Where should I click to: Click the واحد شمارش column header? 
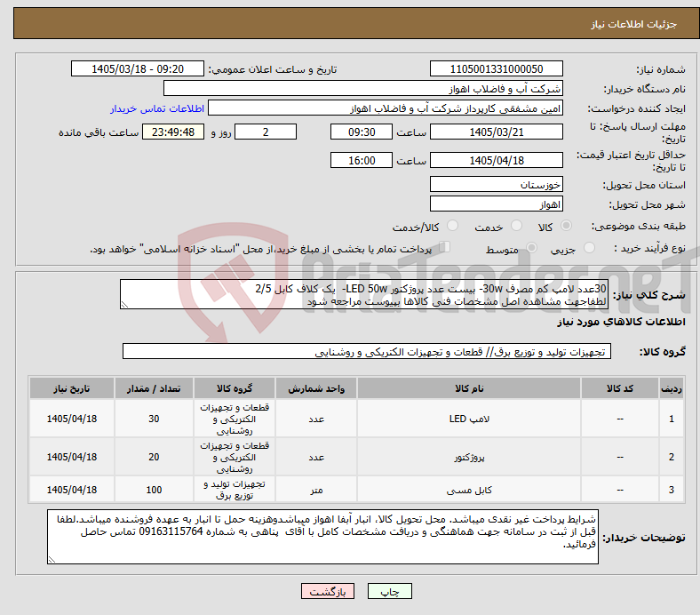point(316,388)
